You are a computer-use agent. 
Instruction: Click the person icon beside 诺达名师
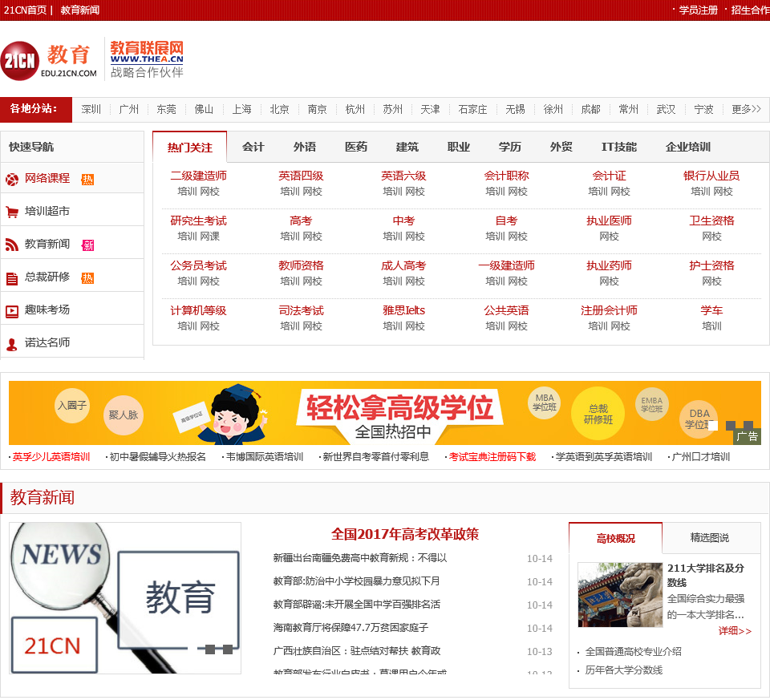tap(12, 345)
